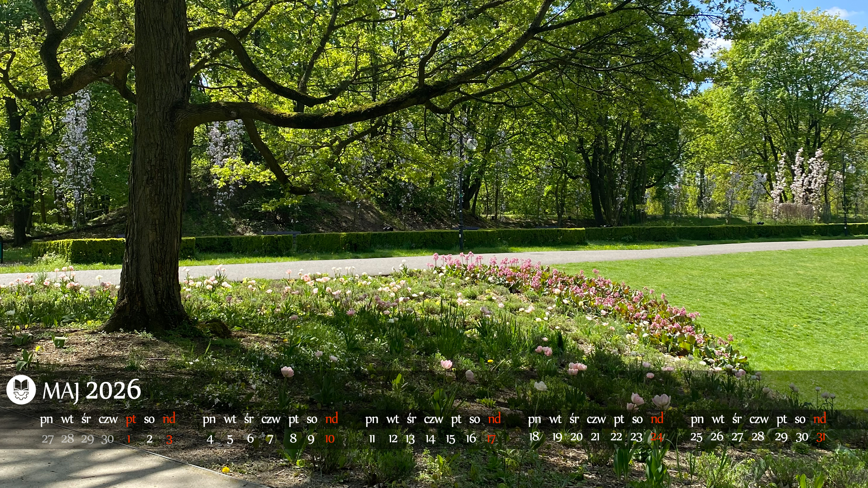
Task: Click date 8 under pt
Action: 293,438
